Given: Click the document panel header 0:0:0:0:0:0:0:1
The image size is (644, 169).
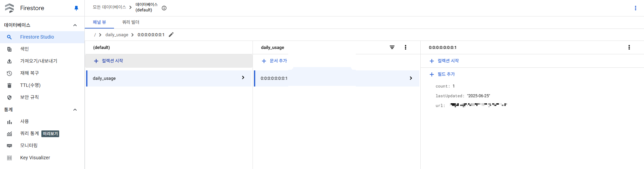Looking at the screenshot, I should pos(443,48).
